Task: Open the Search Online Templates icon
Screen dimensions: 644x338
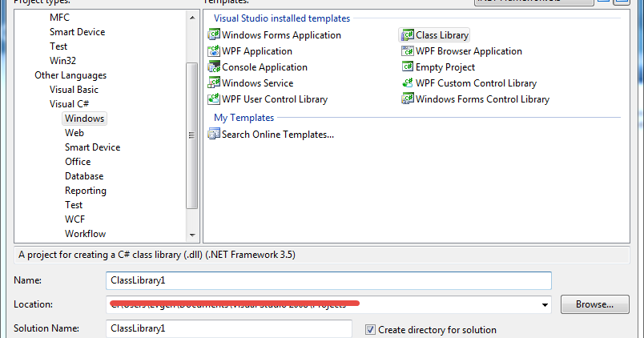Action: pyautogui.click(x=214, y=134)
